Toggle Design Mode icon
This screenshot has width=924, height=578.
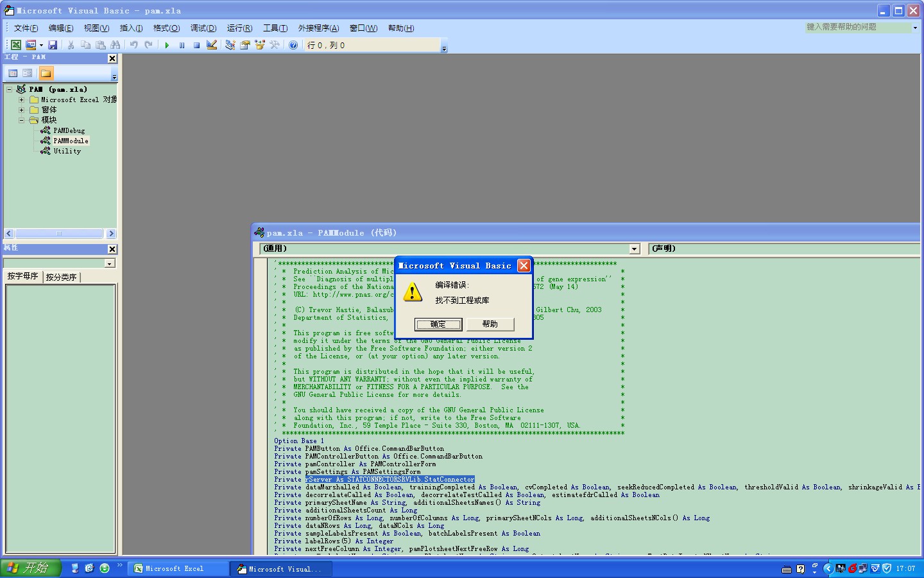[212, 45]
